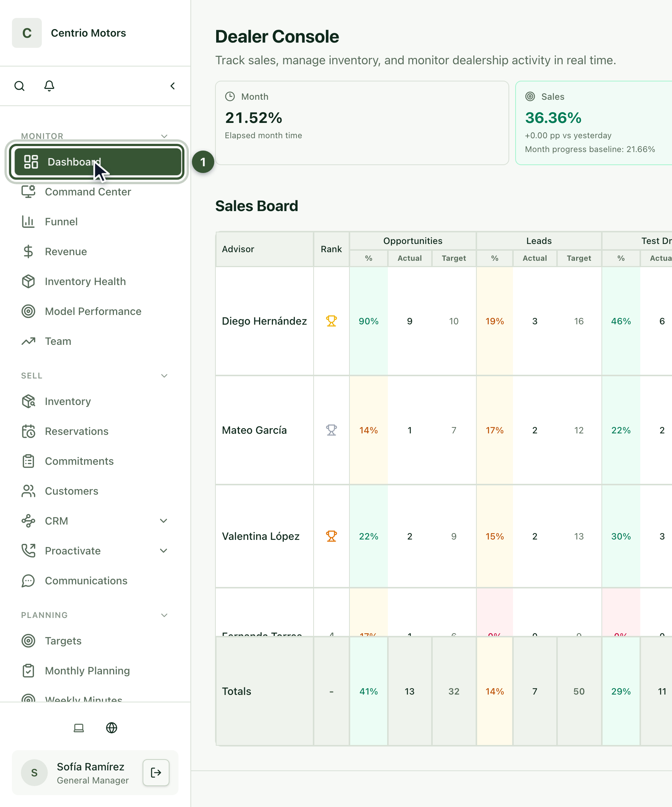672x807 pixels.
Task: Click the Monthly Planning clipboard check icon
Action: click(x=28, y=671)
